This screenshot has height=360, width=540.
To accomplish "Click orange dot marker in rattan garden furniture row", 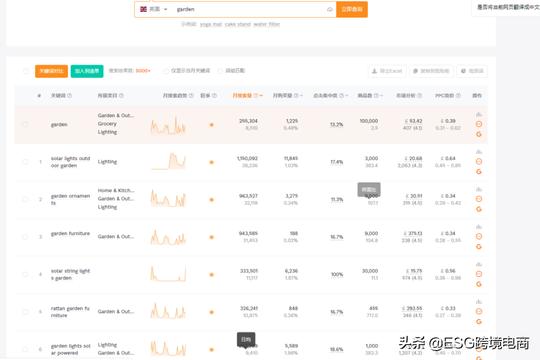I will coord(211,312).
